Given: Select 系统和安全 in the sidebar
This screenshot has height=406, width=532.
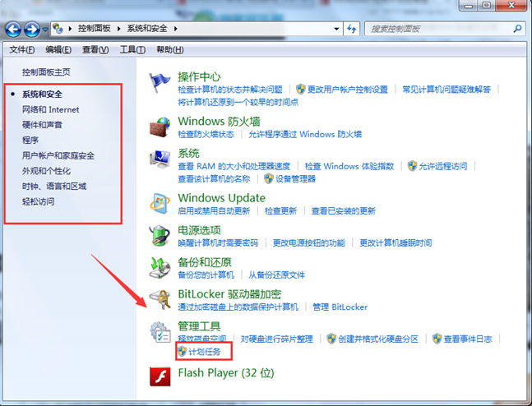Looking at the screenshot, I should tap(42, 94).
